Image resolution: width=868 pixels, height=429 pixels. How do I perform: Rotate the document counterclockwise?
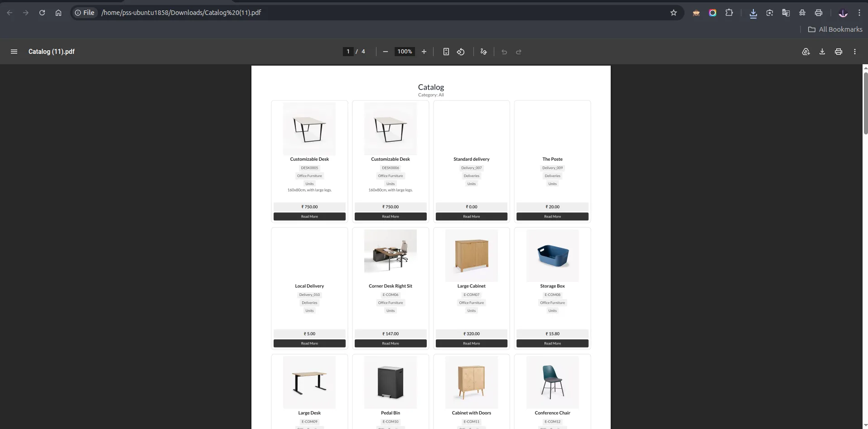point(461,52)
